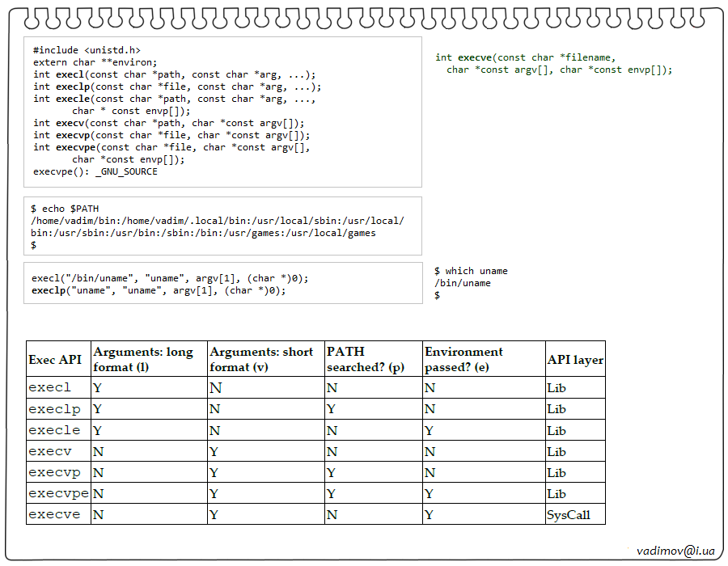Click the Arguments: short format (v) header

(x=261, y=359)
